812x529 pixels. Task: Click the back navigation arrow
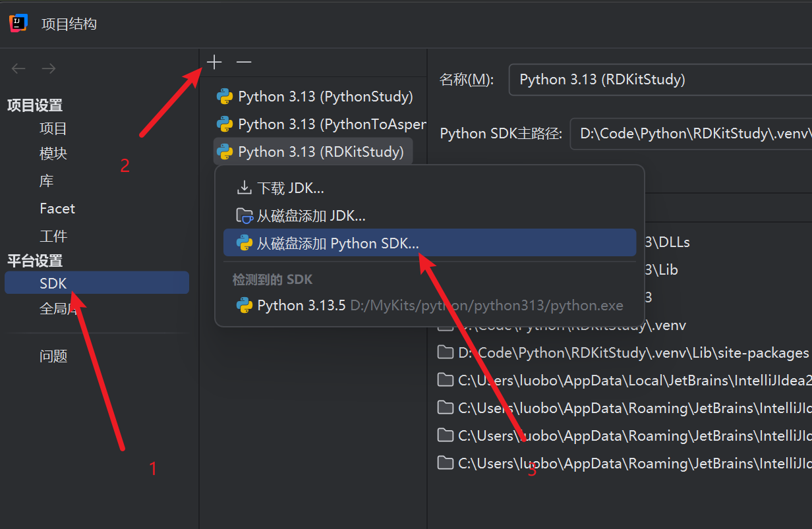point(18,69)
